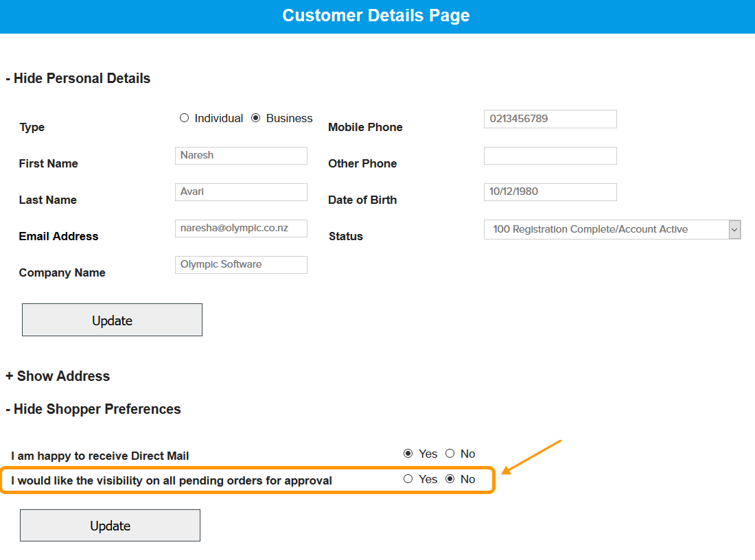755x560 pixels.
Task: Choose No for receiving Direct Mail
Action: [x=450, y=454]
